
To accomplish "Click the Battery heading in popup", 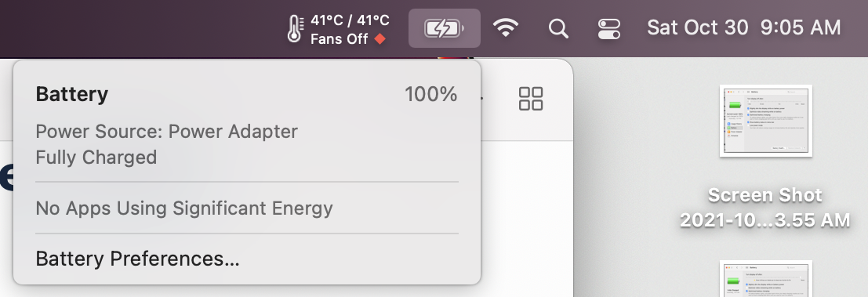I will tap(72, 94).
